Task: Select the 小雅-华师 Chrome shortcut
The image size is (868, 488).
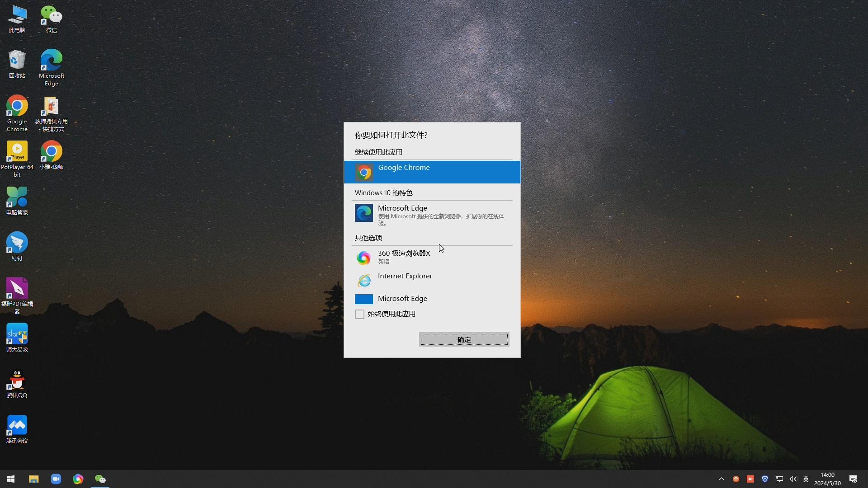Action: (x=52, y=155)
